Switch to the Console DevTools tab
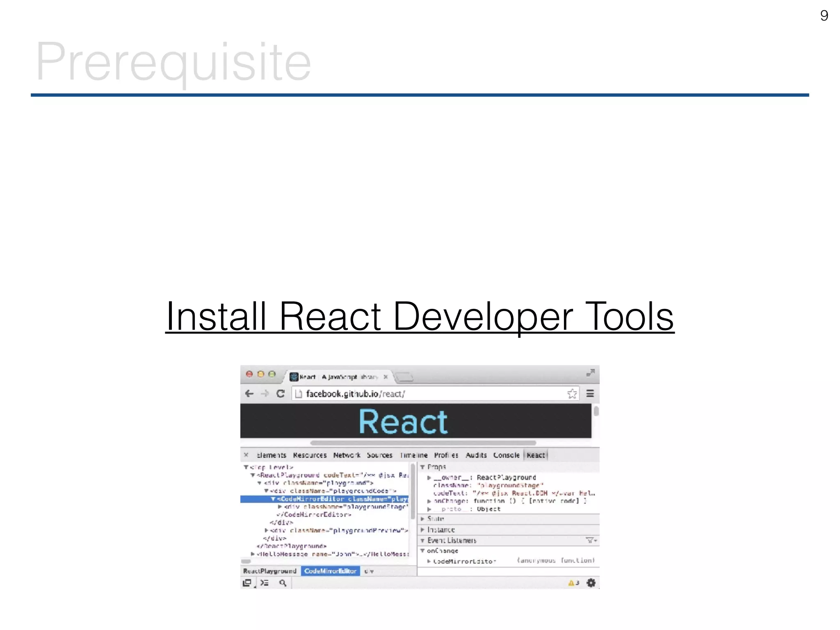 pos(506,455)
